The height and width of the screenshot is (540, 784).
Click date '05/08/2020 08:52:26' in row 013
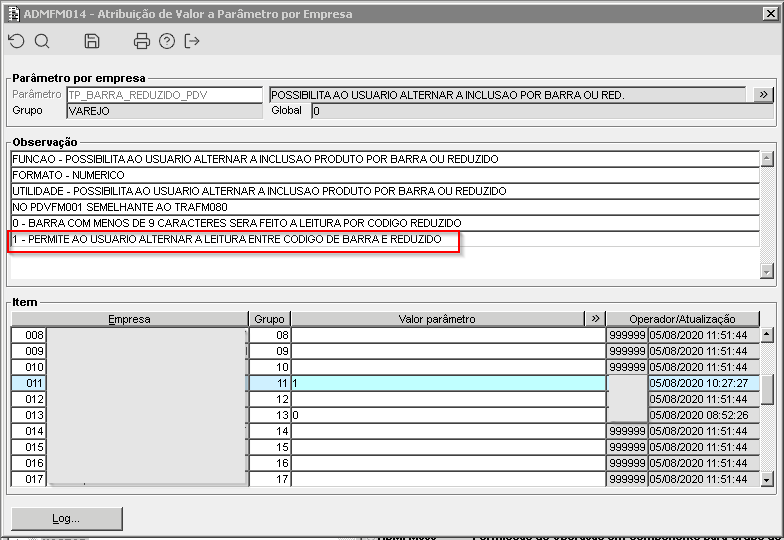coord(704,415)
